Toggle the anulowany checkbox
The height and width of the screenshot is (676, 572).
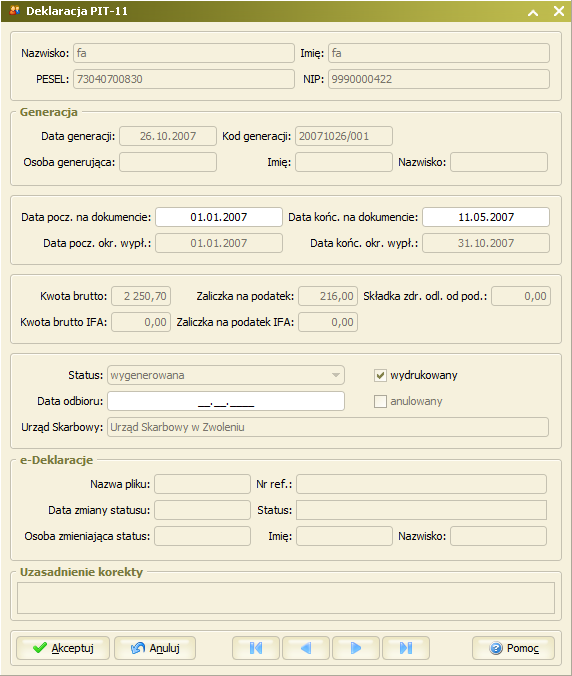(380, 401)
